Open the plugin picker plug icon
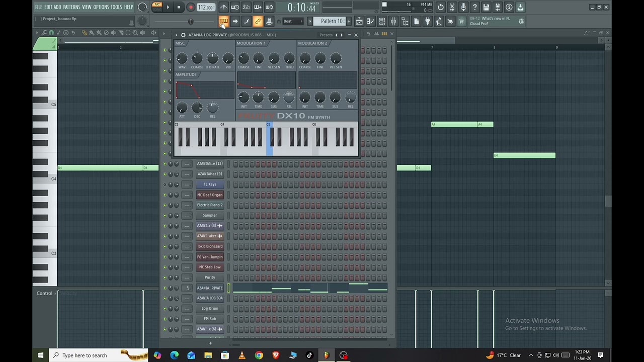 point(428,21)
